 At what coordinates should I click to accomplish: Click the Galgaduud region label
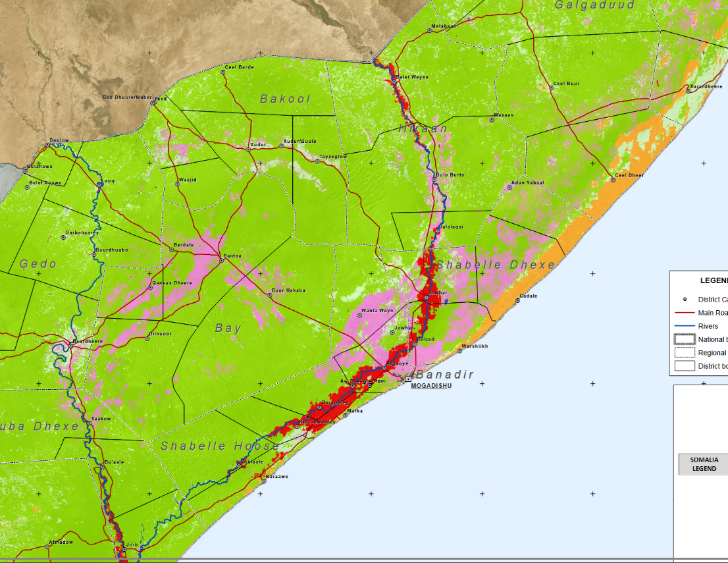click(x=594, y=5)
